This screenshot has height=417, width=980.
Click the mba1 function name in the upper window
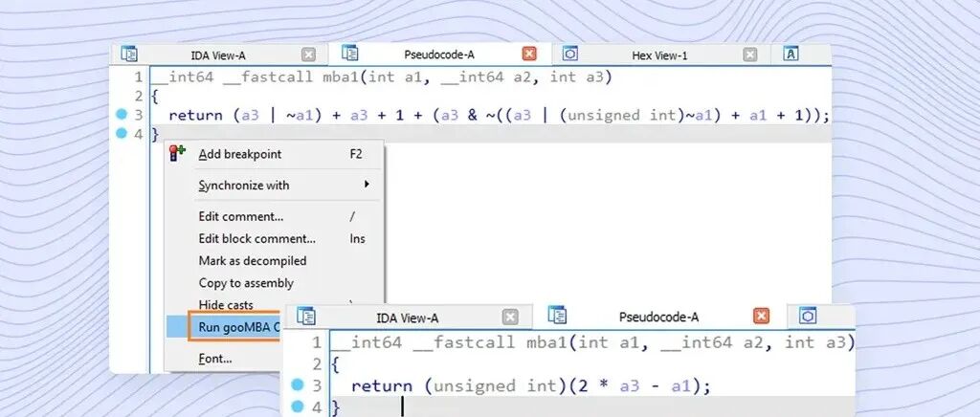342,77
